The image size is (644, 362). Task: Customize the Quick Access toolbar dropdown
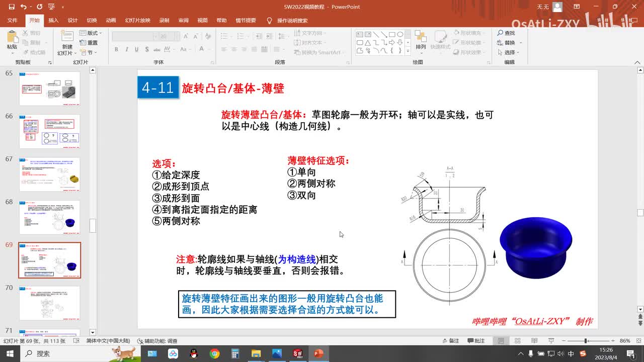(x=63, y=7)
